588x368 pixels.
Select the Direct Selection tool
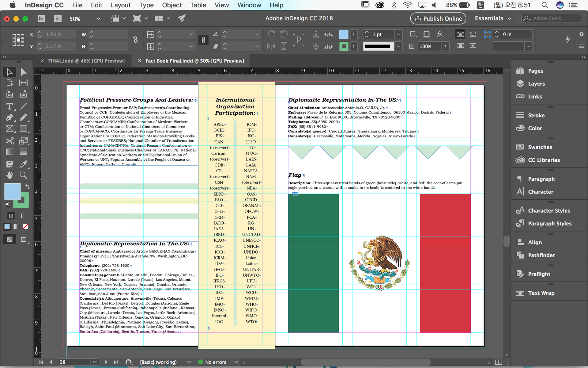(x=23, y=72)
